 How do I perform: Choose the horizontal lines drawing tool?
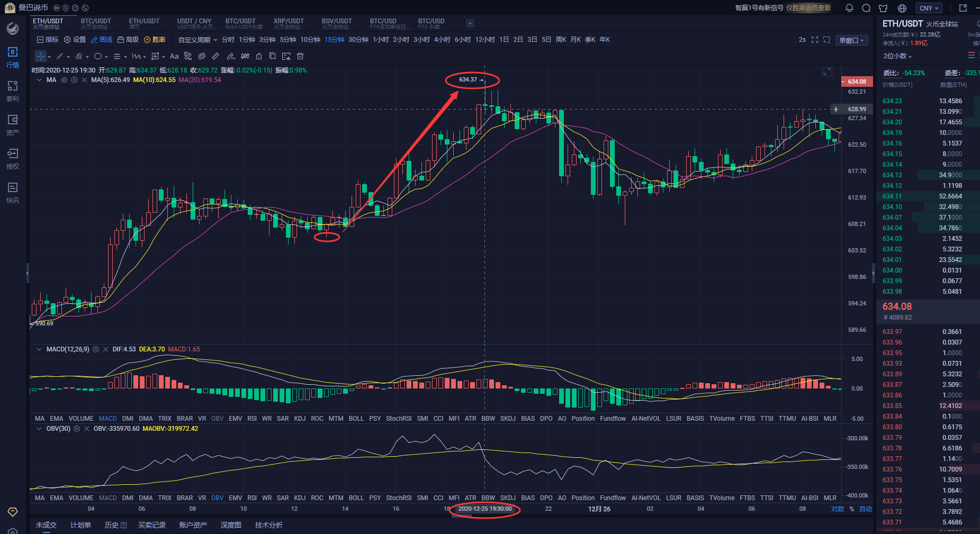[x=117, y=56]
